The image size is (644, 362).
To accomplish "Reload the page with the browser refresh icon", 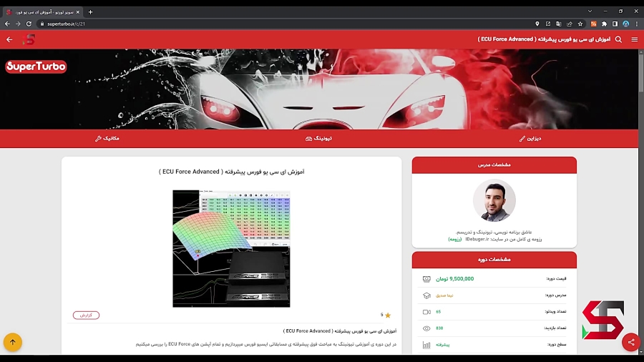I will (x=29, y=24).
